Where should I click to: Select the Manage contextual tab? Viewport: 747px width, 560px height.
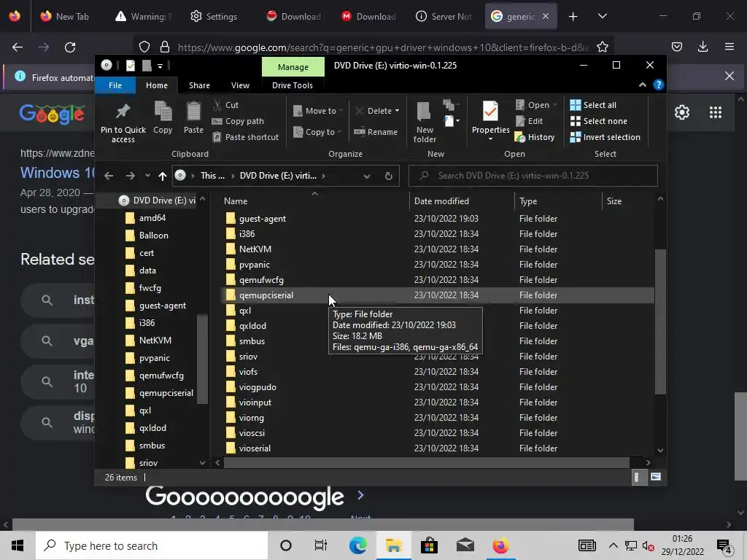[x=293, y=67]
